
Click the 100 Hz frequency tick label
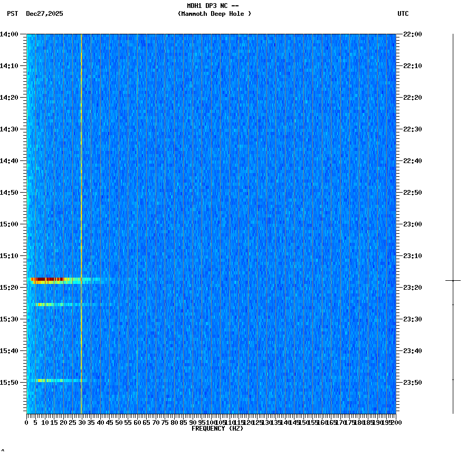(210, 422)
